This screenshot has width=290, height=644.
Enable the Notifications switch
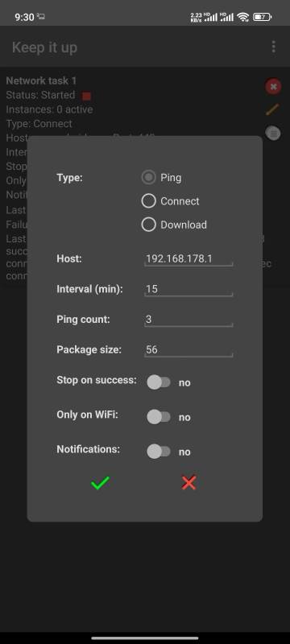(x=159, y=452)
